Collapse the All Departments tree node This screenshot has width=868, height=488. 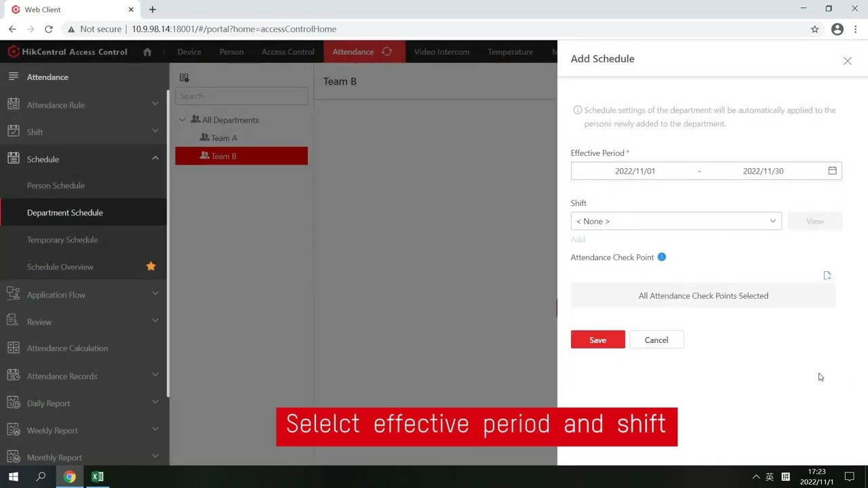(182, 120)
